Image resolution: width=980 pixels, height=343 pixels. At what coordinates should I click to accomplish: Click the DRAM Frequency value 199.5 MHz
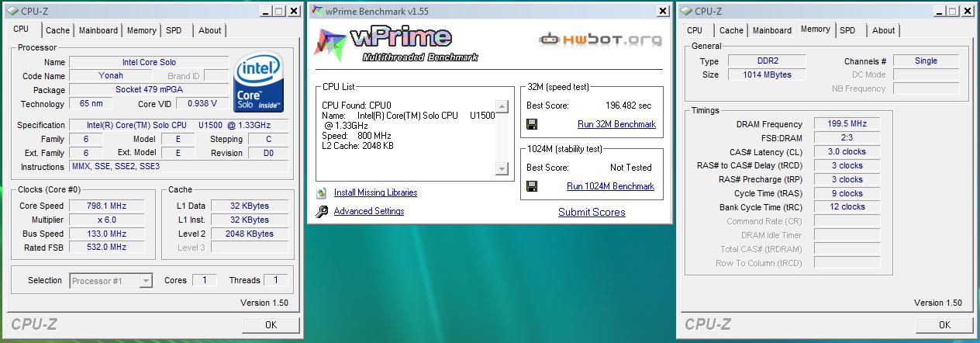pyautogui.click(x=847, y=124)
